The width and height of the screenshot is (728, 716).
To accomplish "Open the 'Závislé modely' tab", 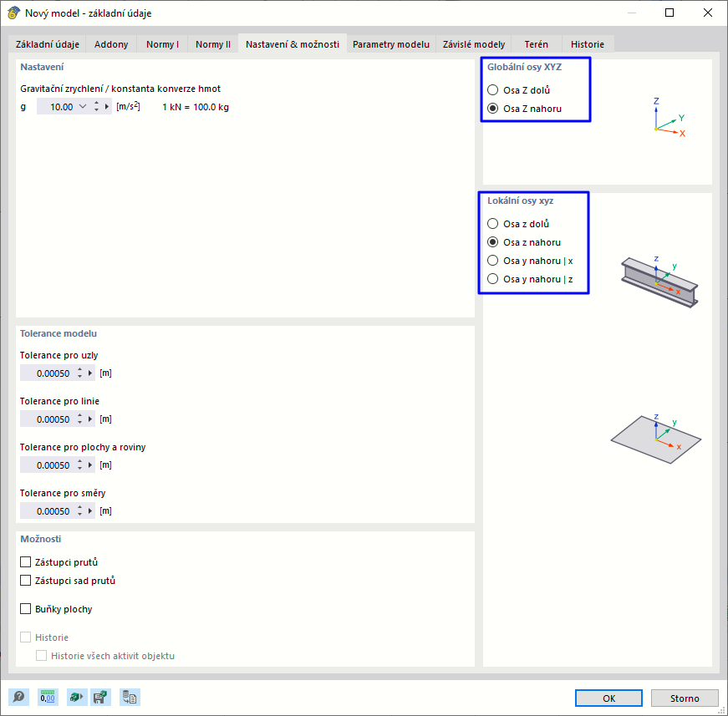I will [x=474, y=44].
